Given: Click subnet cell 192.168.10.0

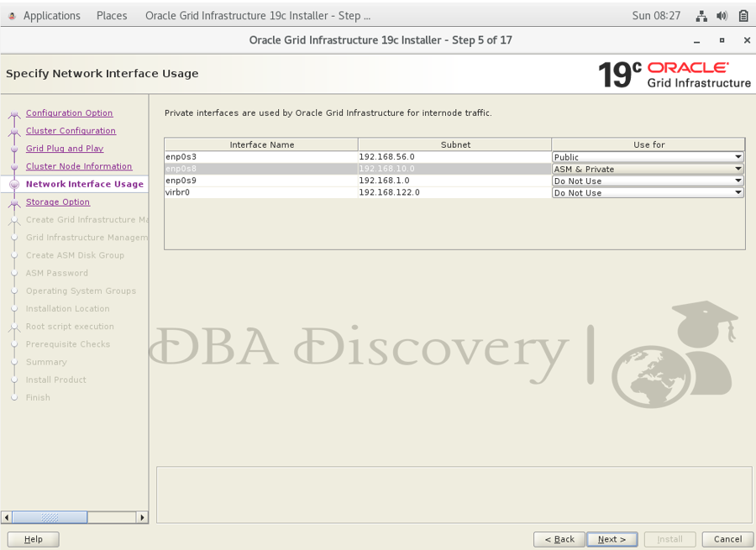Looking at the screenshot, I should click(454, 169).
